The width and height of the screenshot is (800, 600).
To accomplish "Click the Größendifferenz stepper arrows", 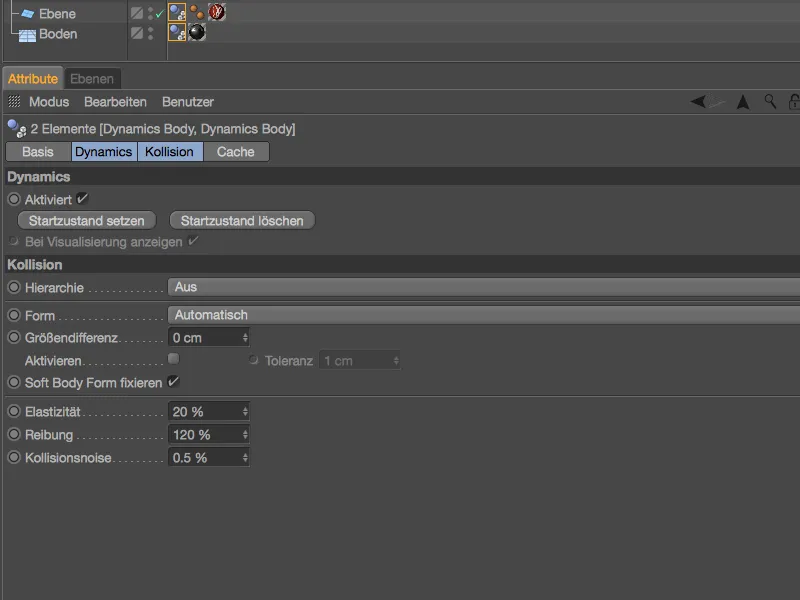I will pos(245,338).
